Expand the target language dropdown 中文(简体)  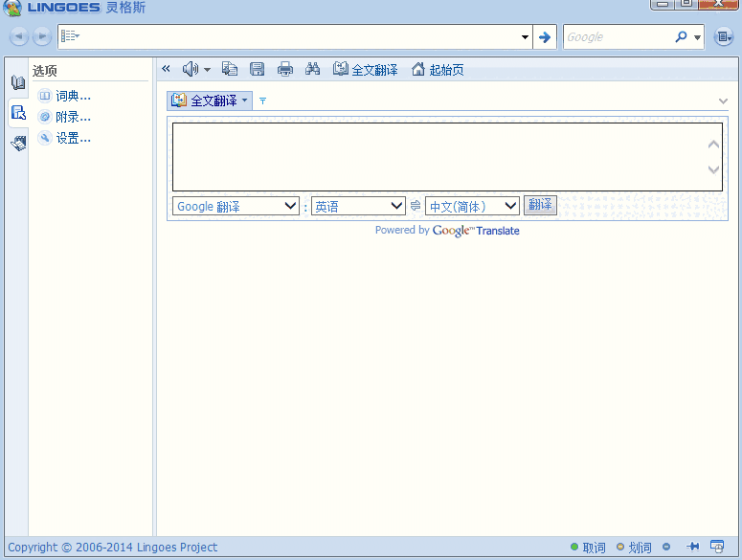pos(472,206)
